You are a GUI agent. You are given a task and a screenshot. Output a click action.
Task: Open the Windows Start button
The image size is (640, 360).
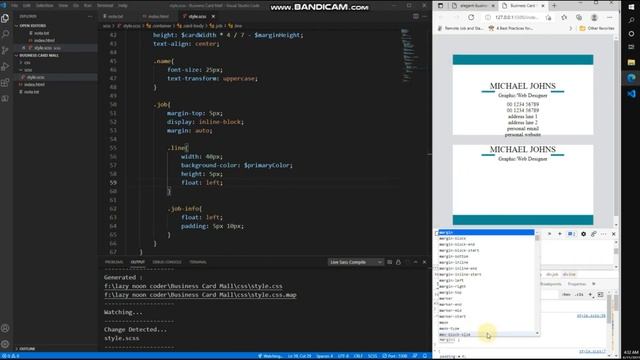[631, 7]
